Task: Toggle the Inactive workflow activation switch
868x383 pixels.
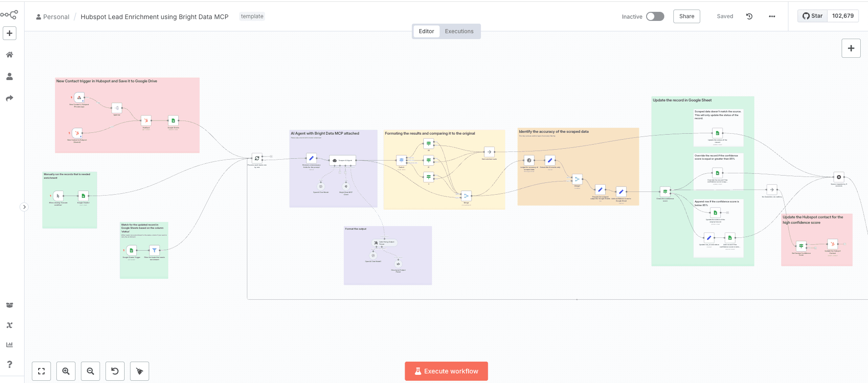Action: (655, 16)
